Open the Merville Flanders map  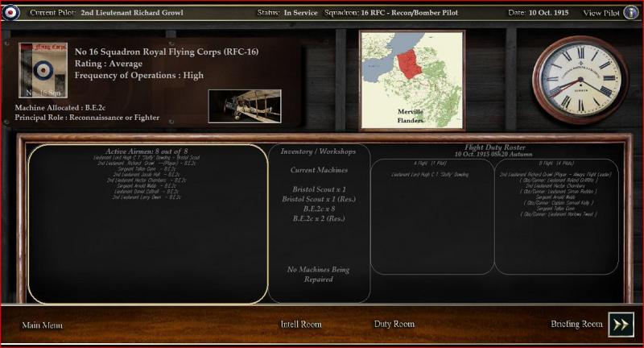412,80
